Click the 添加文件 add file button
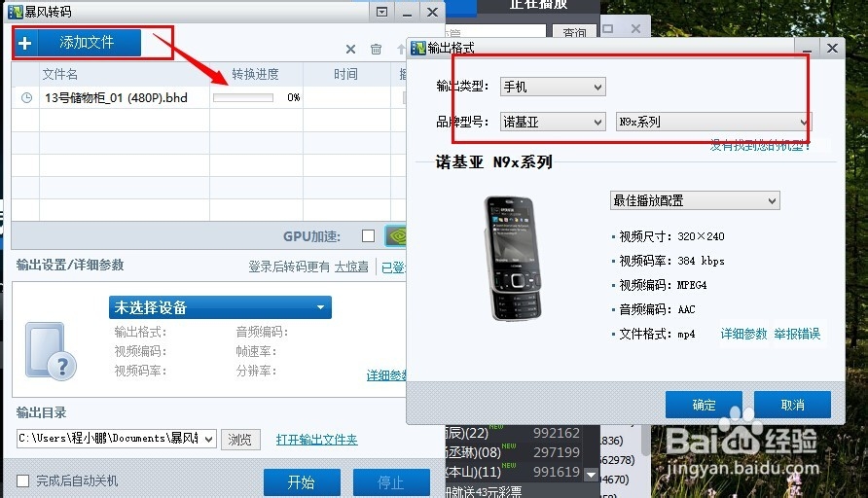 tap(78, 43)
